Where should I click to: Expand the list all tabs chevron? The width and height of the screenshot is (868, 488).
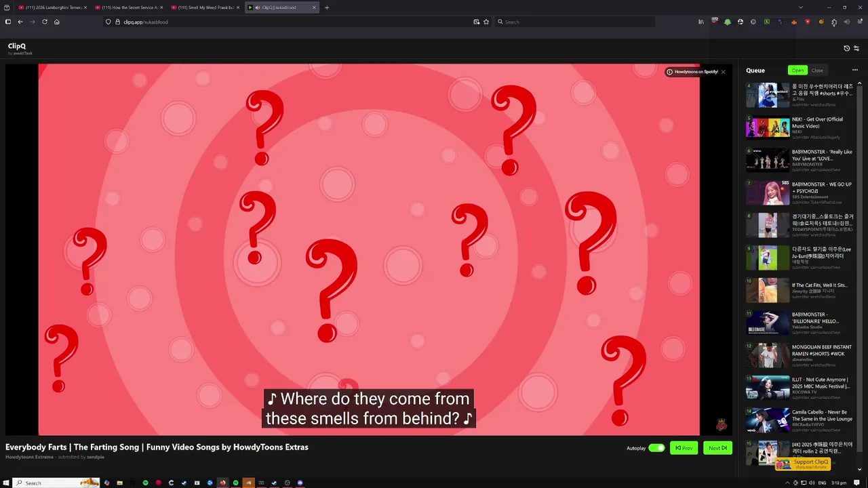pyautogui.click(x=801, y=7)
